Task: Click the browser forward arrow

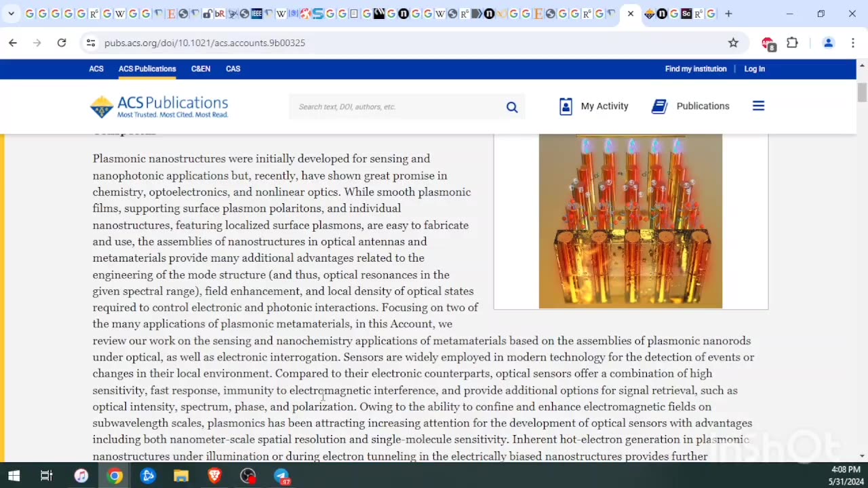Action: 37,43
